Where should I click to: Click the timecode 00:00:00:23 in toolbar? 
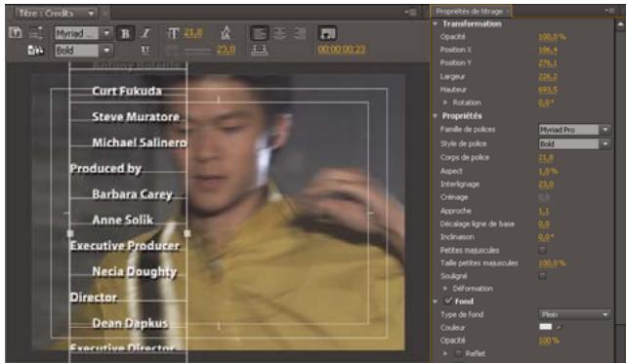coord(342,50)
